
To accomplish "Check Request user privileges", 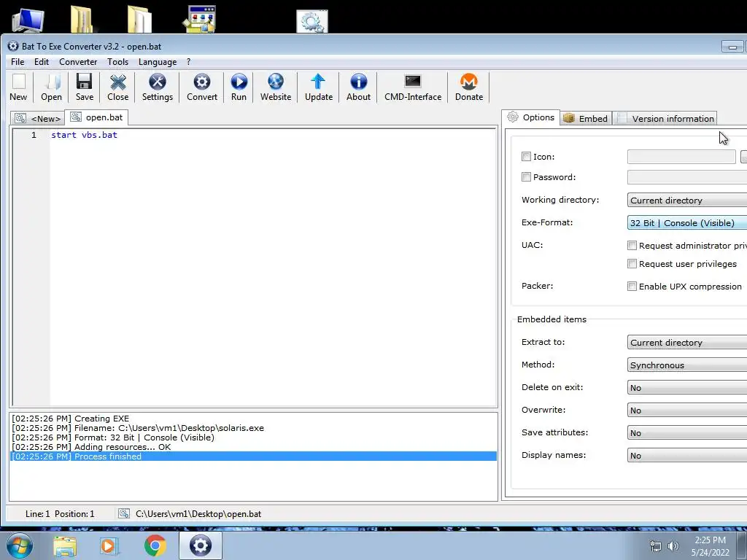I will coord(632,264).
